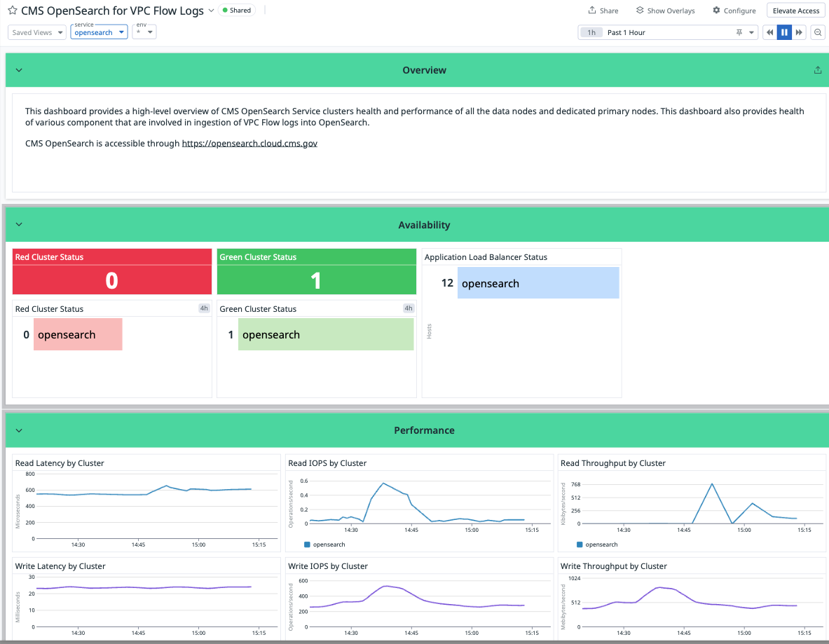Open the Configure gear menu
Viewport: 829px width, 644px height.
[734, 11]
